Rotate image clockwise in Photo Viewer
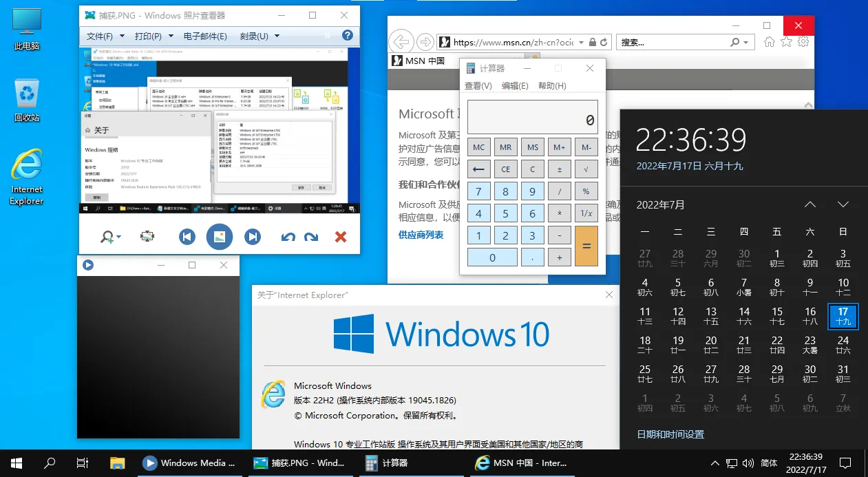This screenshot has height=477, width=868. (x=311, y=237)
